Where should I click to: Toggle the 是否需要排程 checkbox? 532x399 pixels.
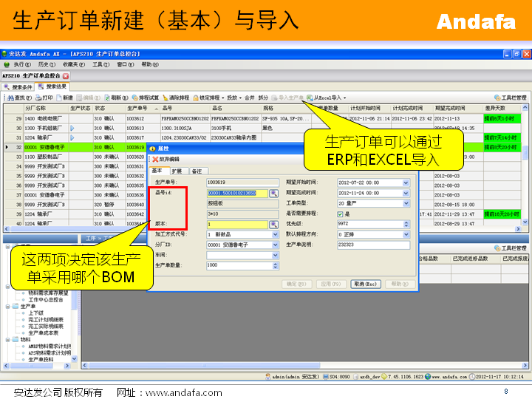point(341,214)
